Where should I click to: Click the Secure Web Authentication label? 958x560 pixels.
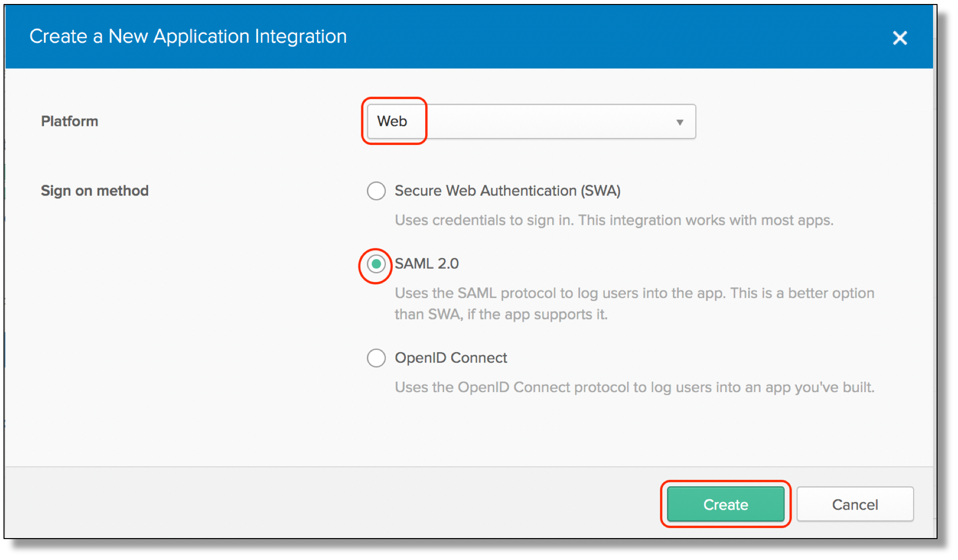pyautogui.click(x=507, y=191)
